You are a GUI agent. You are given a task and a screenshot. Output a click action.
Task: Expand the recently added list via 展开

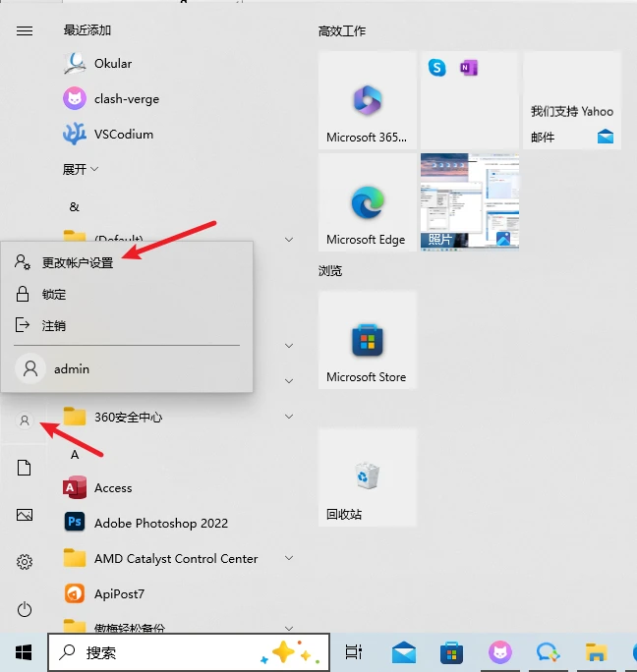click(x=81, y=169)
